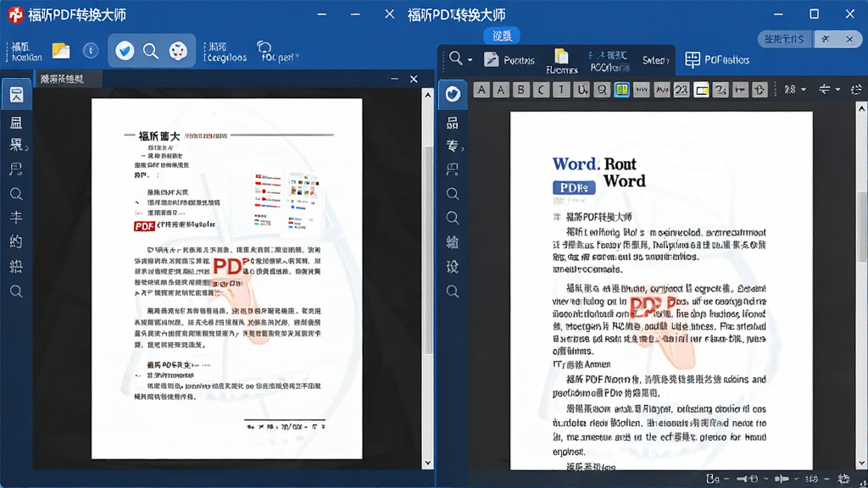Click the down arrow of left window scrollbar
Viewport: 868px width, 488px height.
pyautogui.click(x=428, y=463)
